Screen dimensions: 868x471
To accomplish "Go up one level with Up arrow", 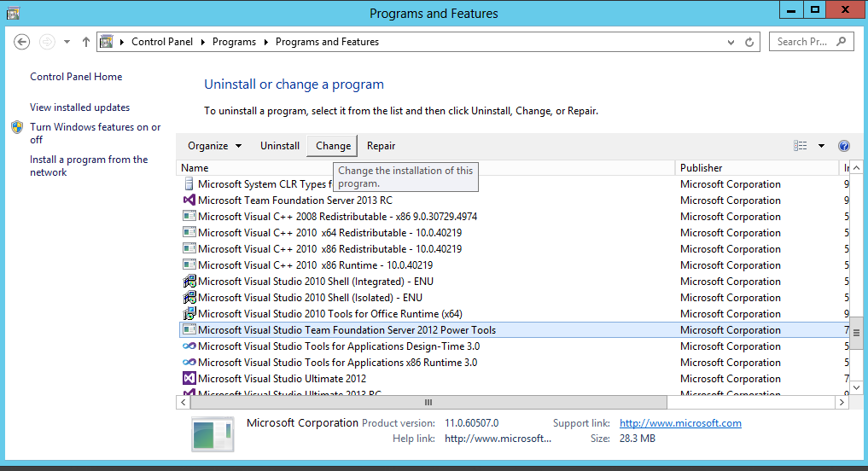I will tap(86, 42).
